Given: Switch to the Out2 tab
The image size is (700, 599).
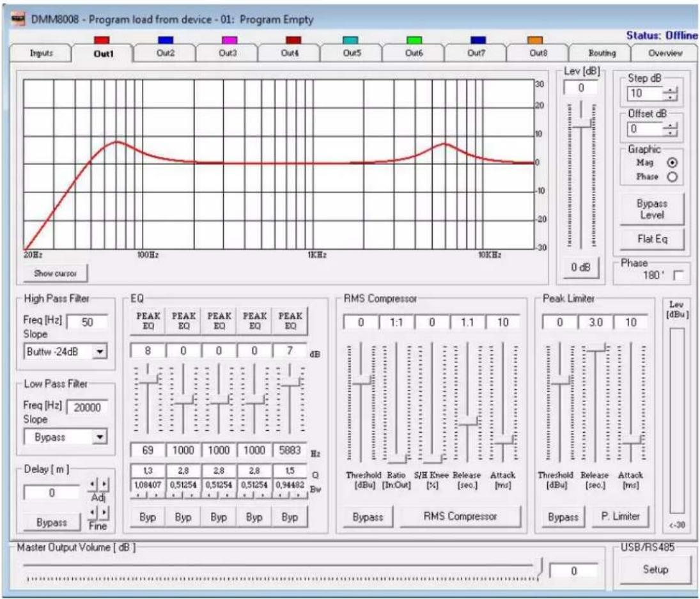Looking at the screenshot, I should click(x=166, y=53).
